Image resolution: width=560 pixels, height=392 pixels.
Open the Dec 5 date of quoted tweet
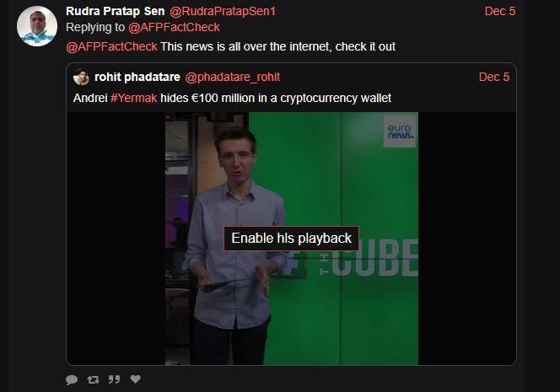(x=494, y=77)
